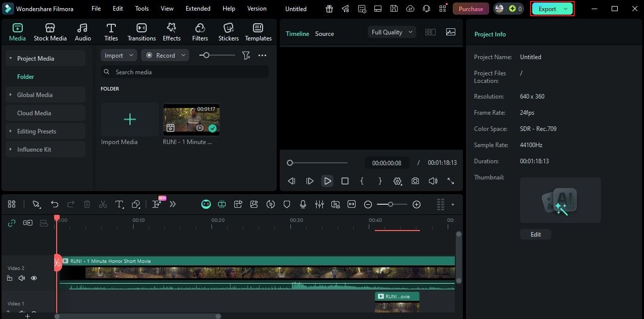Expand the Editing Presets section
644x319 pixels.
[x=10, y=131]
